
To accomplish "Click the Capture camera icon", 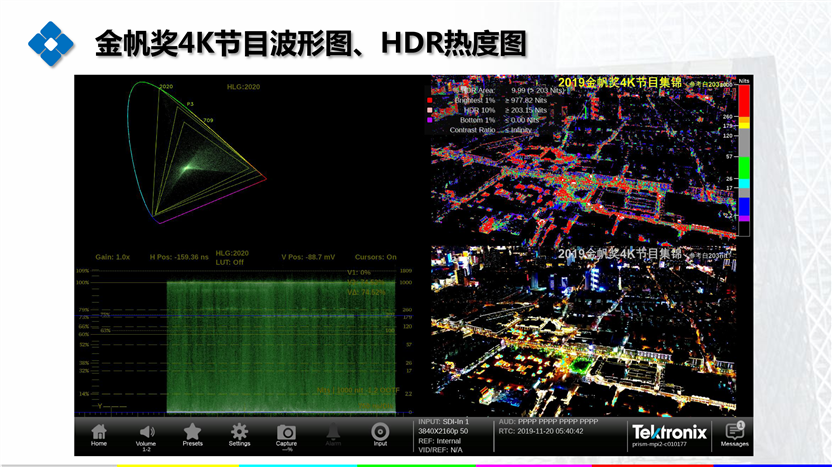I will (286, 433).
